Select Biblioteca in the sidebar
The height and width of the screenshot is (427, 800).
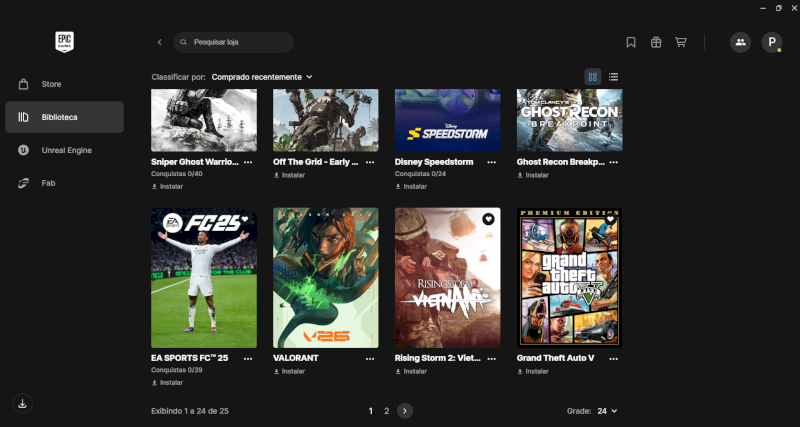click(x=64, y=117)
